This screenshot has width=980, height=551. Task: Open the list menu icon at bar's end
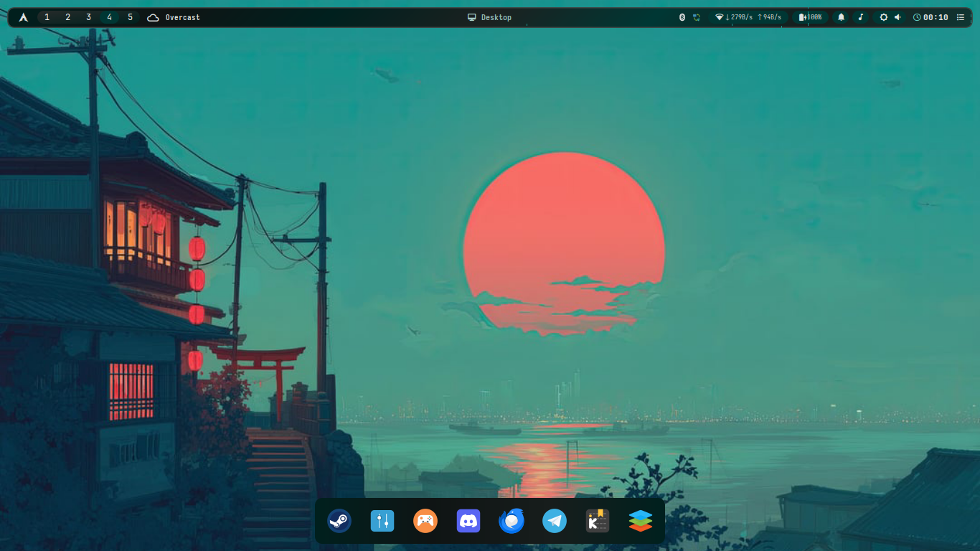(x=961, y=17)
